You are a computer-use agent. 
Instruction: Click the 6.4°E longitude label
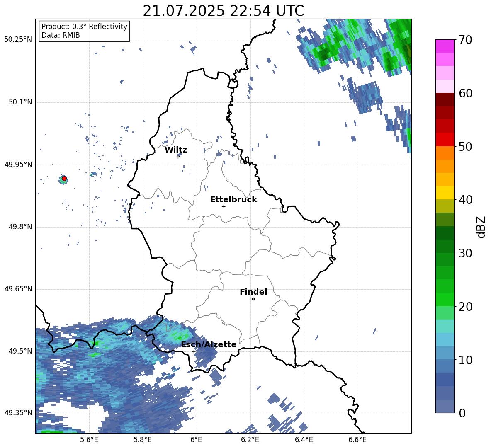tap(304, 440)
